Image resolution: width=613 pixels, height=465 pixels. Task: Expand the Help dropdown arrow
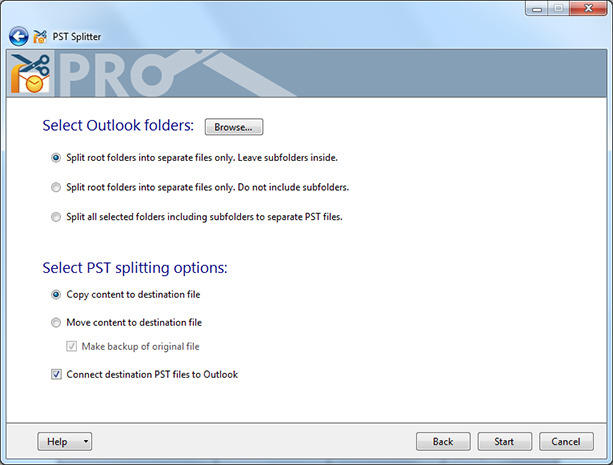86,442
